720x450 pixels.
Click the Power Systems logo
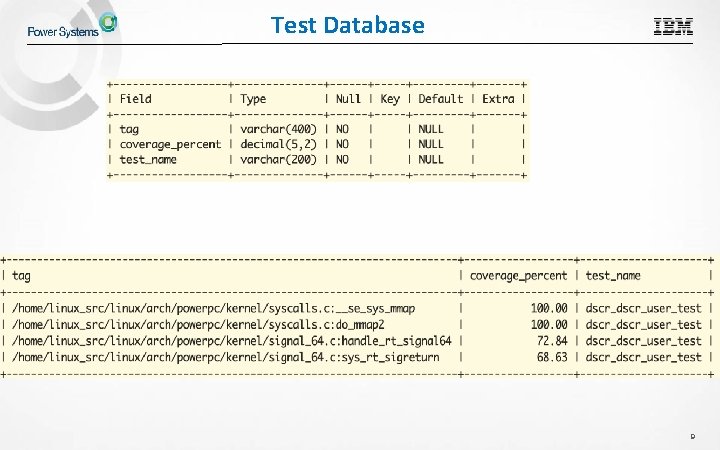(72, 25)
